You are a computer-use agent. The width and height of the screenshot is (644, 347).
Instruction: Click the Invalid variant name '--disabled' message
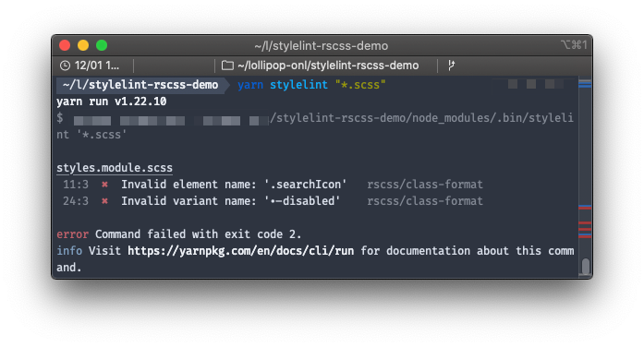(230, 201)
